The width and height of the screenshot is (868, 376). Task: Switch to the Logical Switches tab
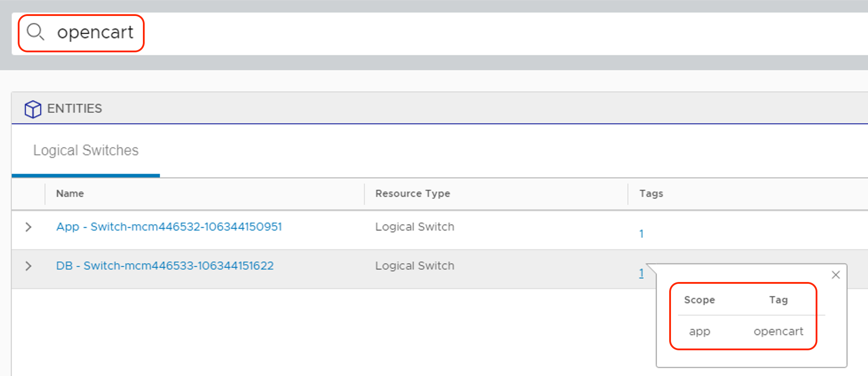(86, 151)
